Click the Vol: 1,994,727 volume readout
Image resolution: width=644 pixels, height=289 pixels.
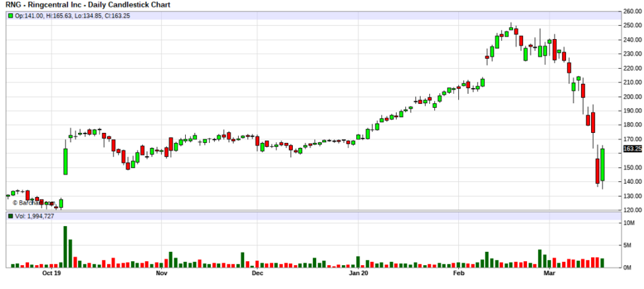(x=34, y=216)
